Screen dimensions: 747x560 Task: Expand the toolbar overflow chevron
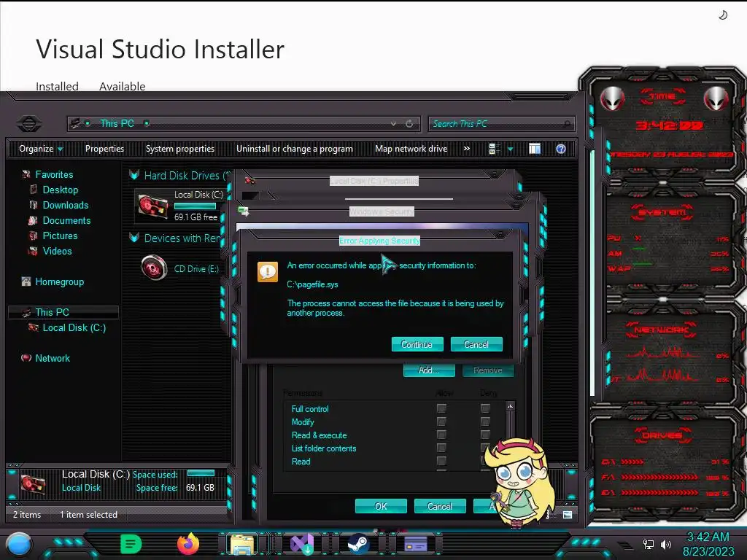467,149
